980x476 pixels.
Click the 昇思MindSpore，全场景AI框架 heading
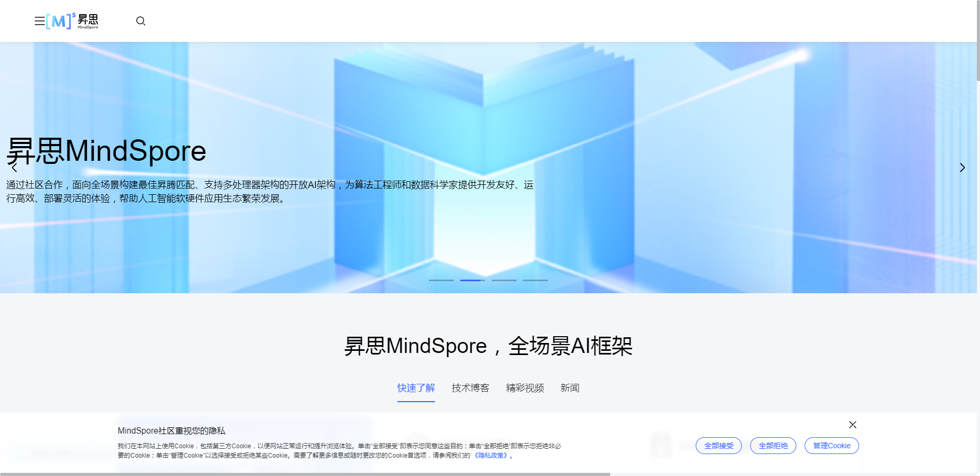click(488, 346)
